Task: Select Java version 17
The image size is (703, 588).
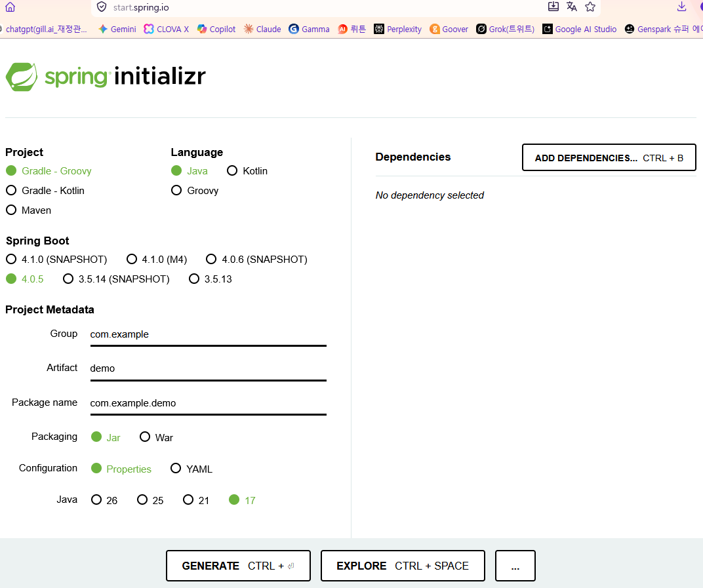Action: point(242,500)
